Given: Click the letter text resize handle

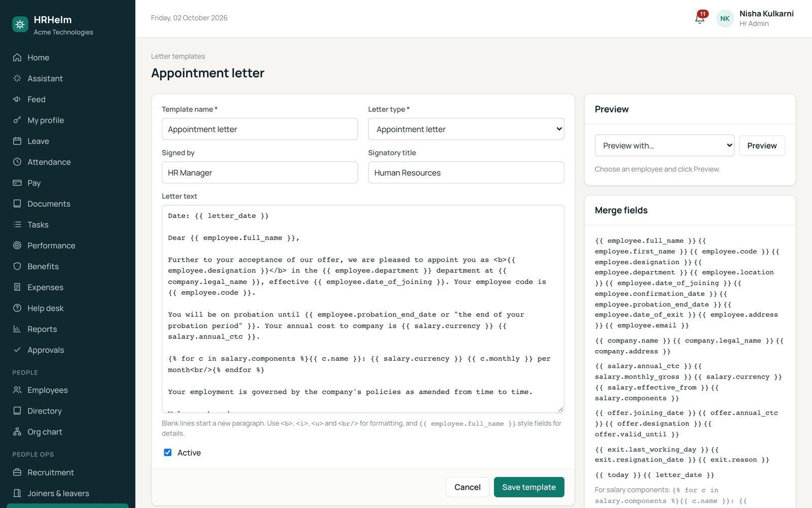Looking at the screenshot, I should point(560,409).
